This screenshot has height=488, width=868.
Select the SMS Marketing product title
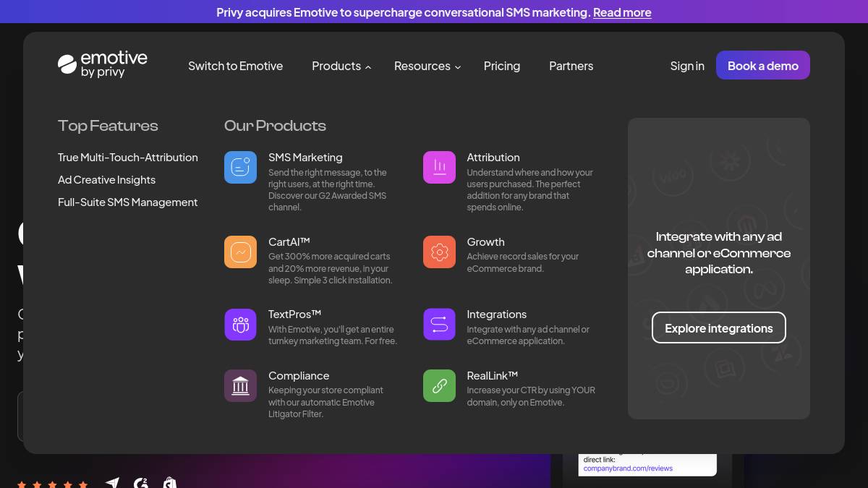305,157
